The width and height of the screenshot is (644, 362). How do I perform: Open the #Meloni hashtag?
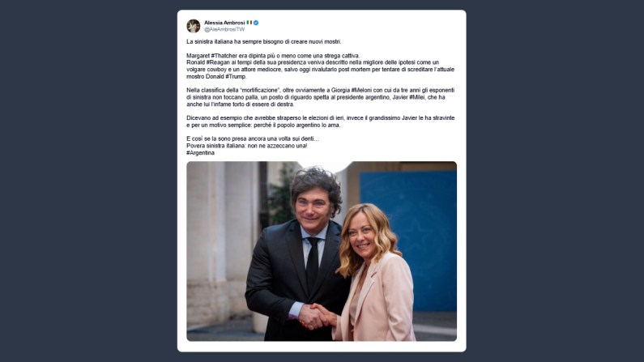[x=362, y=90]
